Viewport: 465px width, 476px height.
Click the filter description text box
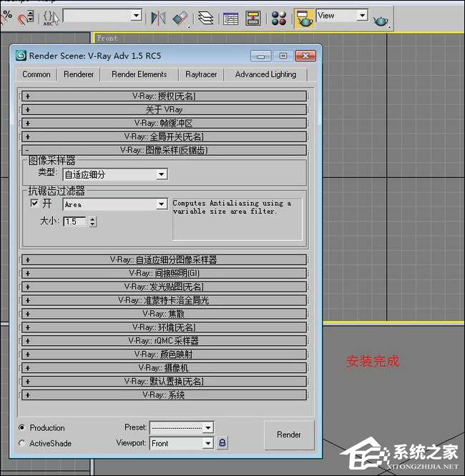pos(238,219)
